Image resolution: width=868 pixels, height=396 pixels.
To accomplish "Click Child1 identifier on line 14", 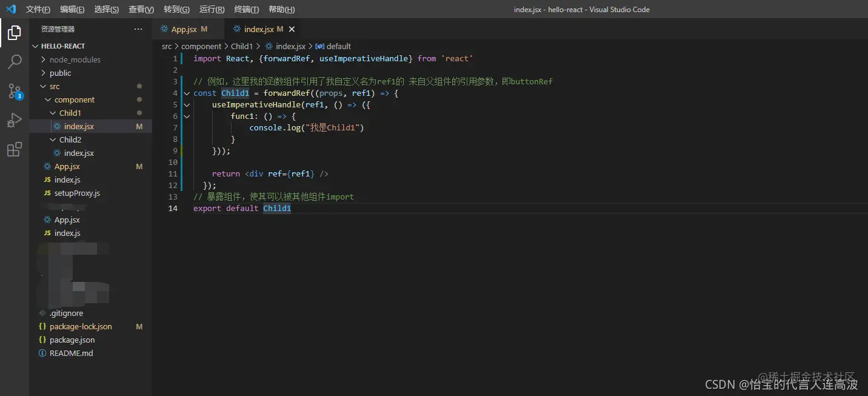I will [x=277, y=208].
